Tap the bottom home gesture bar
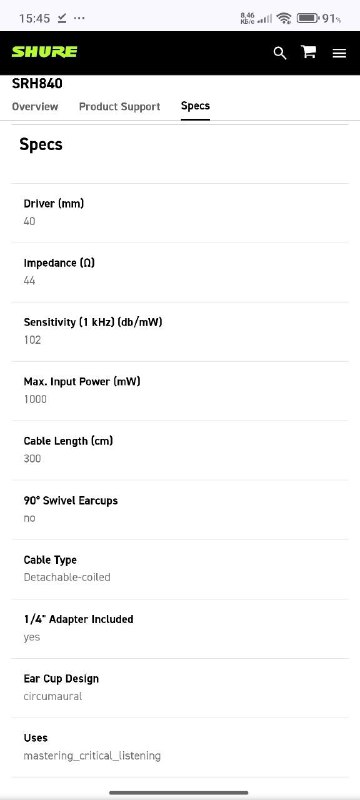The width and height of the screenshot is (360, 800). pyautogui.click(x=179, y=792)
